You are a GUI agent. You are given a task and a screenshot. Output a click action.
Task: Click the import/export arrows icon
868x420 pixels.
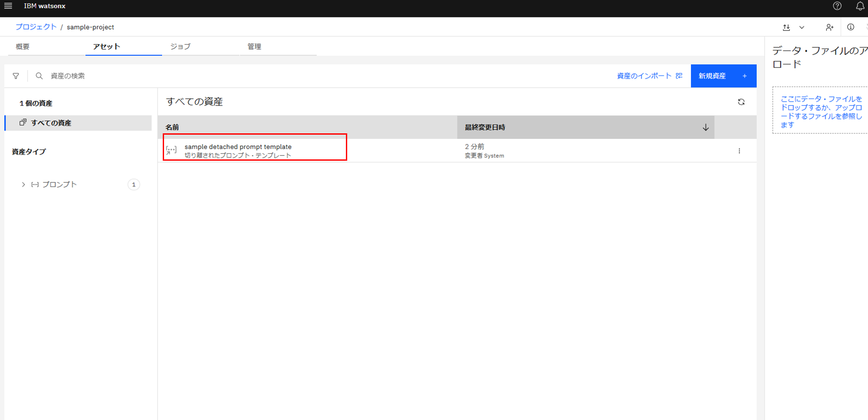pos(786,27)
